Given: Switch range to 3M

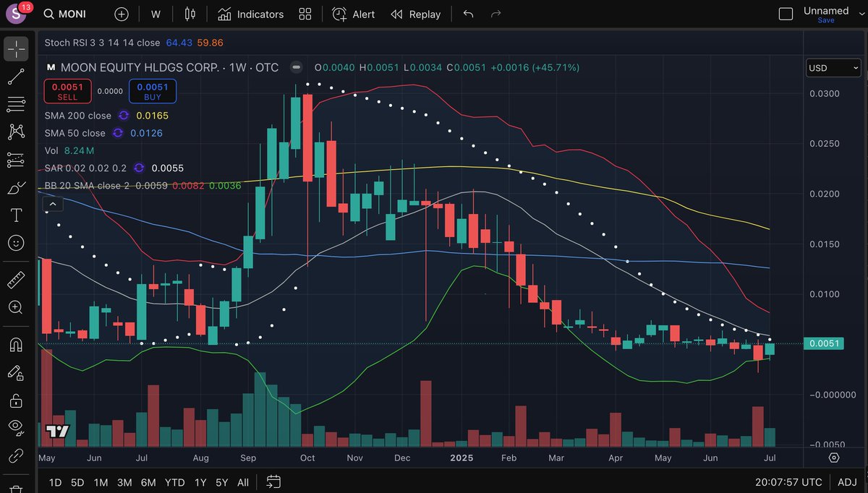Looking at the screenshot, I should (x=124, y=482).
